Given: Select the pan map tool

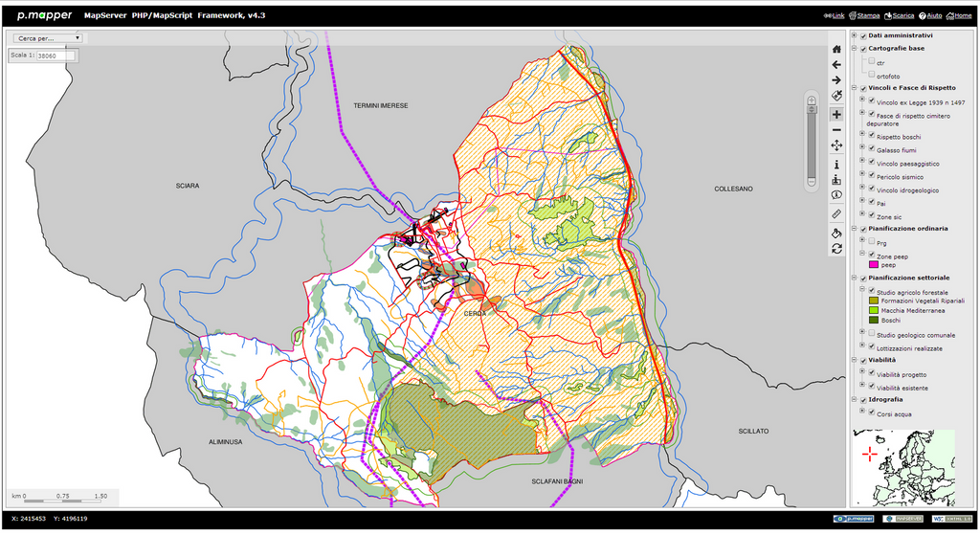Looking at the screenshot, I should (836, 145).
